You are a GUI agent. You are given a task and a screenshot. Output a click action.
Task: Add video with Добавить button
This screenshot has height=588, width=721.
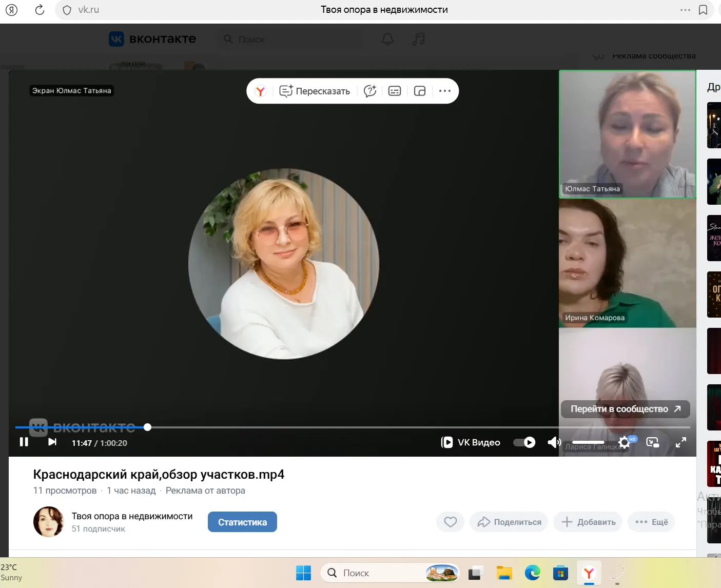point(588,522)
